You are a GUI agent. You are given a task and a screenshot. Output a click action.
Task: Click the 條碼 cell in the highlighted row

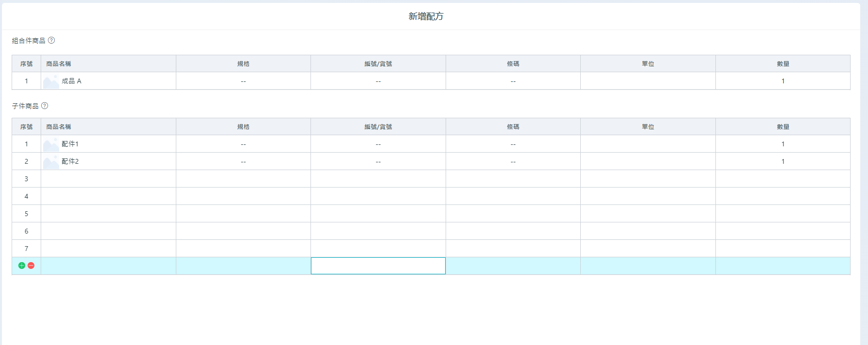(512, 266)
